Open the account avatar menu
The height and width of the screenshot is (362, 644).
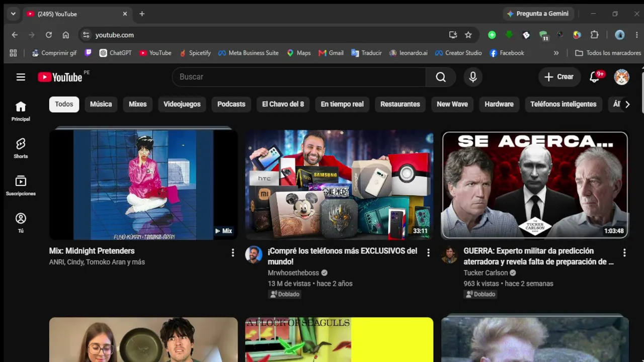(622, 77)
